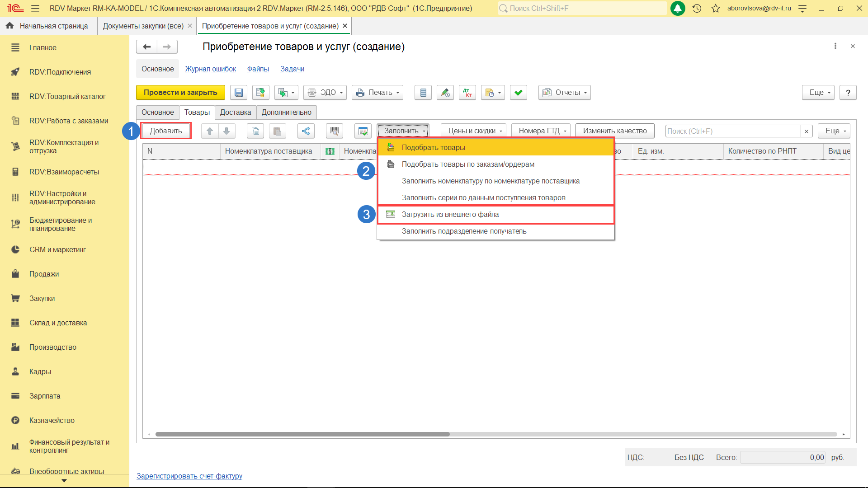This screenshot has height=488, width=868.
Task: Click the copy rows icon
Action: click(x=255, y=131)
